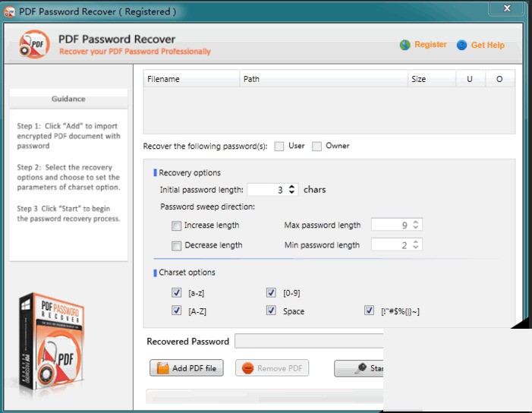Image resolution: width=532 pixels, height=413 pixels.
Task: Decrease the initial password length with down arrow
Action: pyautogui.click(x=291, y=192)
